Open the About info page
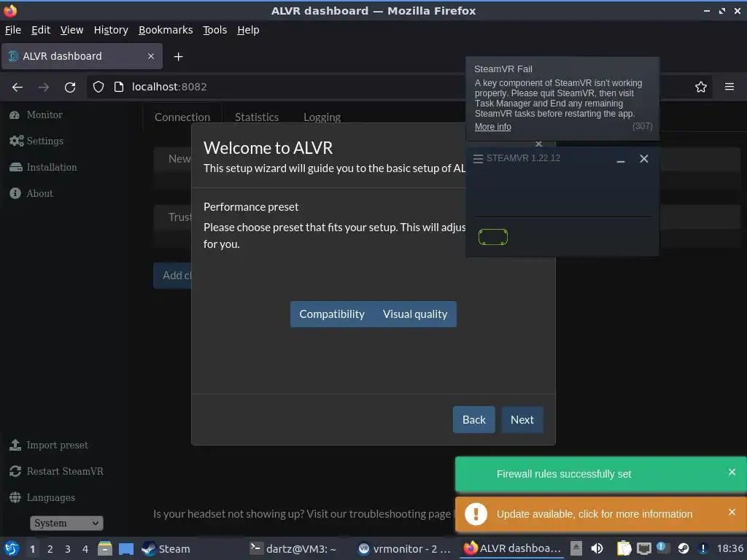The width and height of the screenshot is (747, 560). pos(31,193)
